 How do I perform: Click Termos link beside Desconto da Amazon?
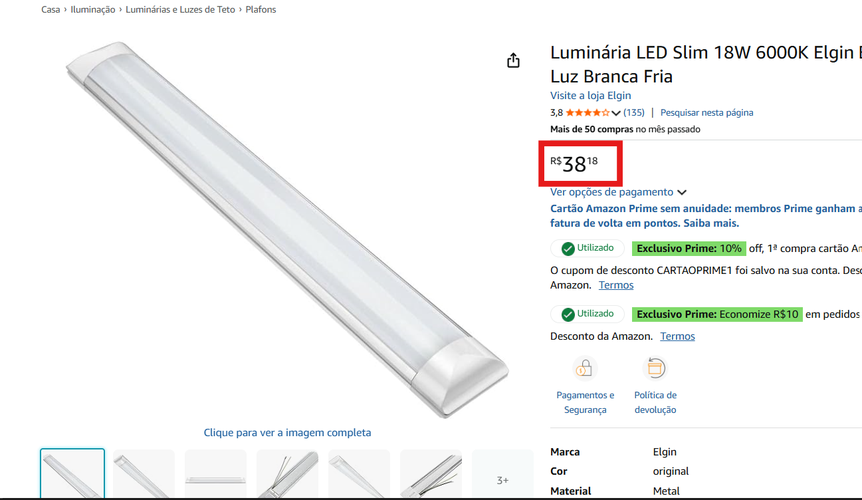(x=677, y=336)
